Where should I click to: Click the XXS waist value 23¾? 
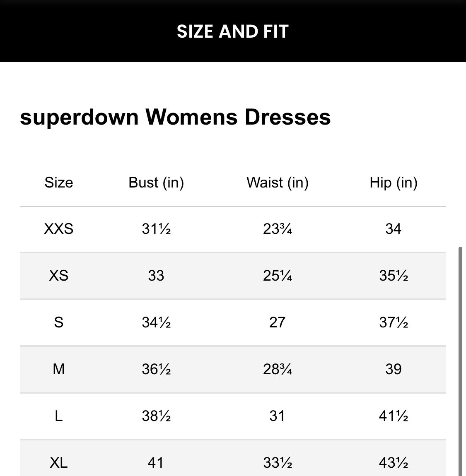pos(278,229)
